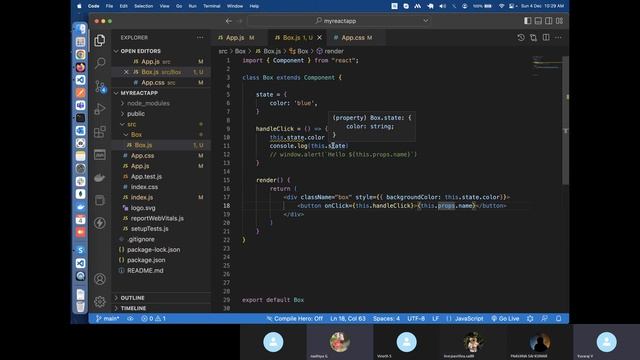Screen dimensions: 640x360
Task: Toggle Compile Hero: Off in status bar
Action: click(294, 318)
